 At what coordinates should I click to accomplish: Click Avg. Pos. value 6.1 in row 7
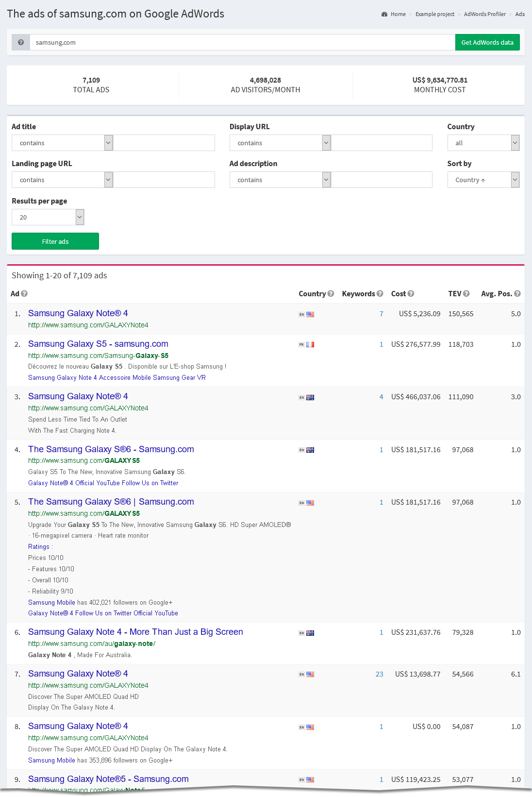tap(516, 674)
